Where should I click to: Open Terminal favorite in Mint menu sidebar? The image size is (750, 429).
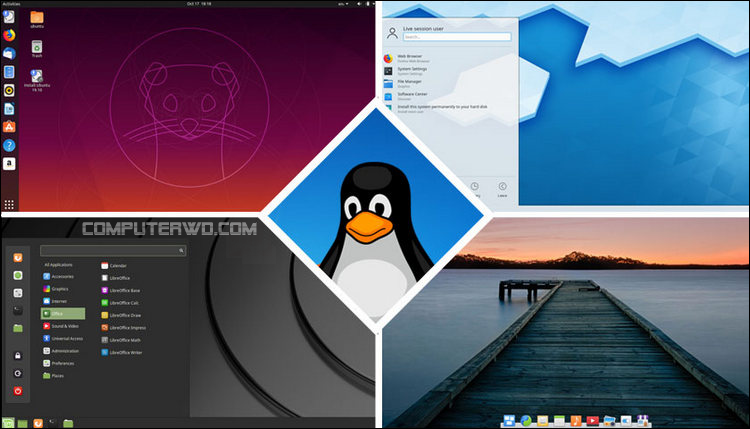(x=18, y=311)
